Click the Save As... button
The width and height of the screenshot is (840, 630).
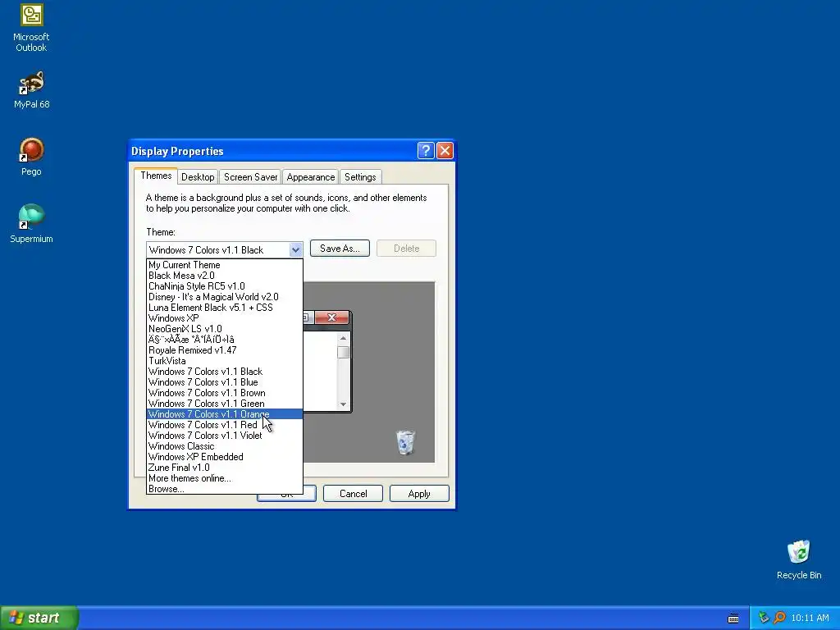340,248
